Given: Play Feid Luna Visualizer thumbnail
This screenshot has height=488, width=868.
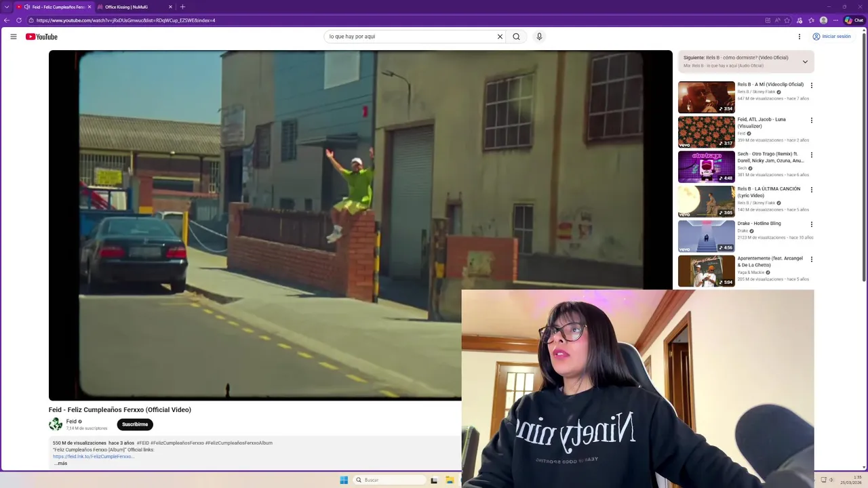Looking at the screenshot, I should 706,132.
